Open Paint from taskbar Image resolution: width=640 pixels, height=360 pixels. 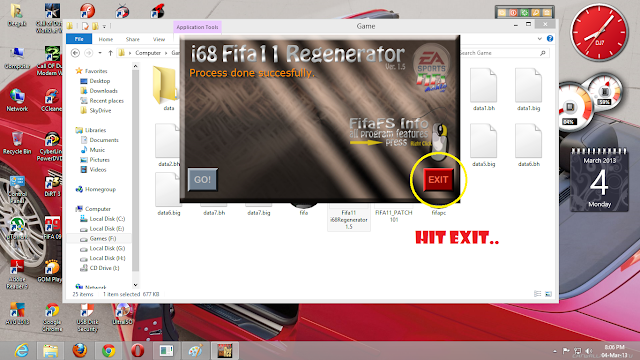tap(196, 351)
